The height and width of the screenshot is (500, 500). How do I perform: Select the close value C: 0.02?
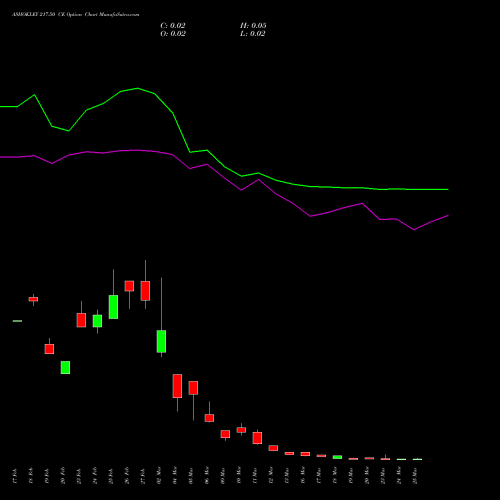[x=173, y=26]
